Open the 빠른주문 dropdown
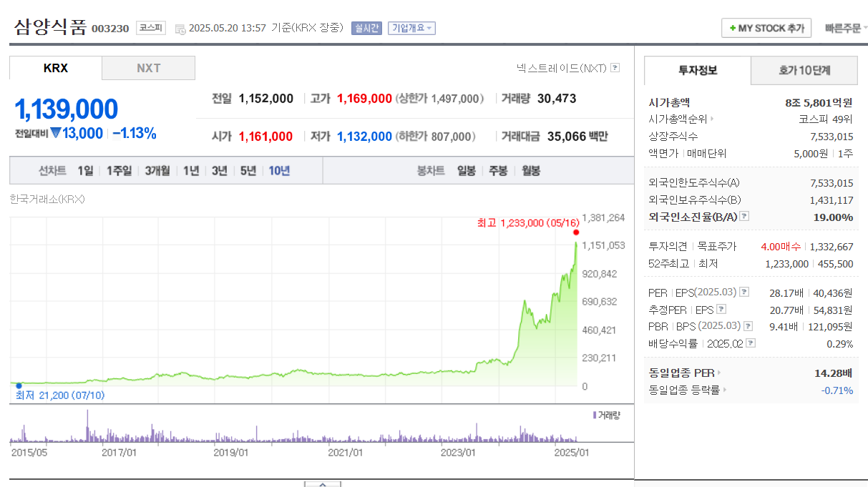The image size is (868, 487). pyautogui.click(x=846, y=29)
